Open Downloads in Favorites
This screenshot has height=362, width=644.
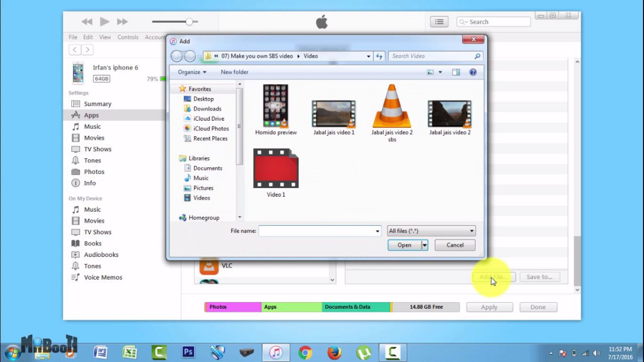[207, 109]
